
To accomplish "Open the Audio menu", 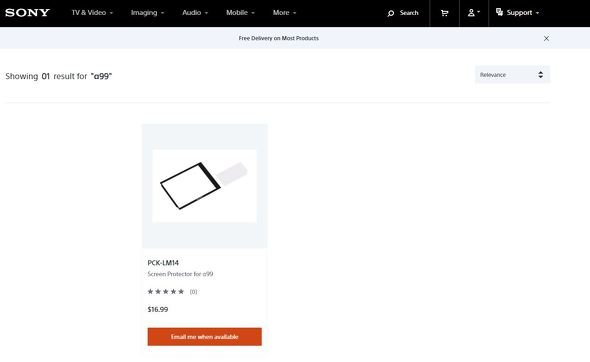I will [x=195, y=13].
